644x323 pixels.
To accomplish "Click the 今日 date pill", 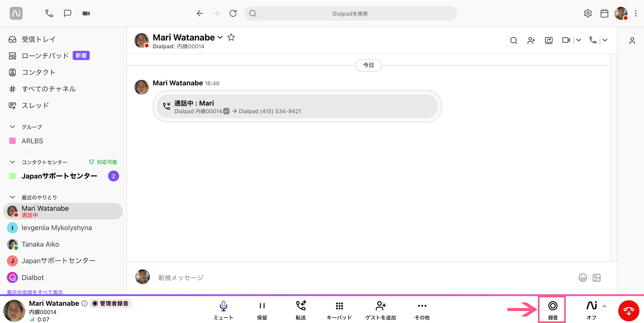I will (x=368, y=65).
